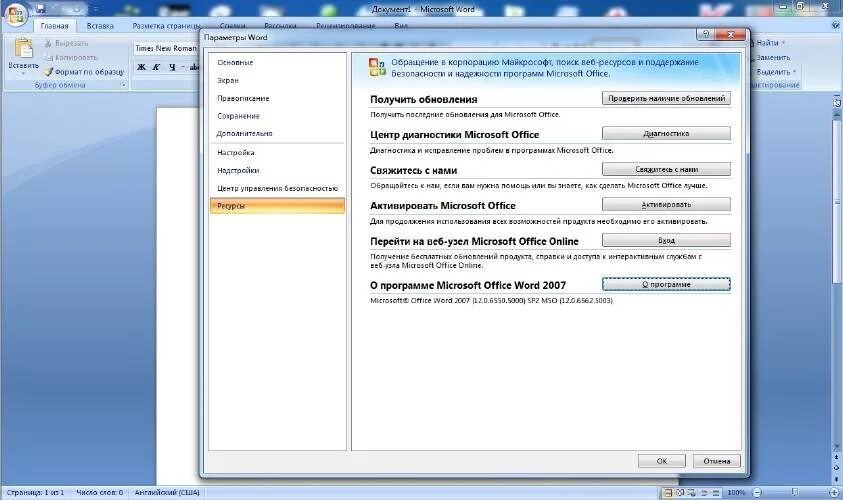The height and width of the screenshot is (500, 843).
Task: Click next page browse arrow
Action: coord(837,478)
